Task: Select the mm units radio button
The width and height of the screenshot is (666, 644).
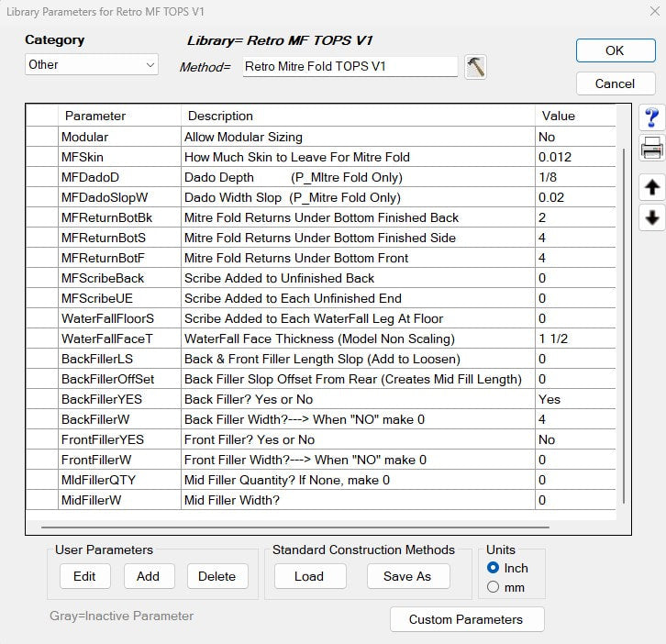Action: pyautogui.click(x=494, y=587)
